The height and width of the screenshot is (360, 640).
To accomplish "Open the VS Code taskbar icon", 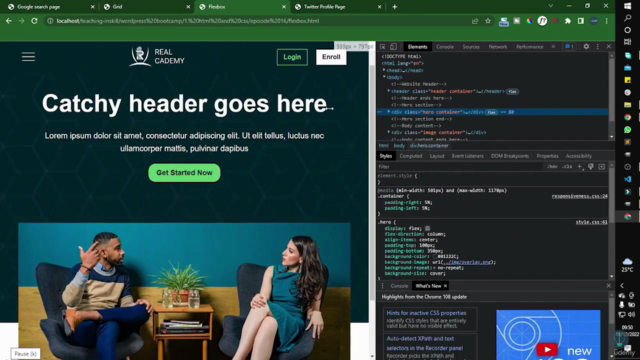I will pos(627,179).
